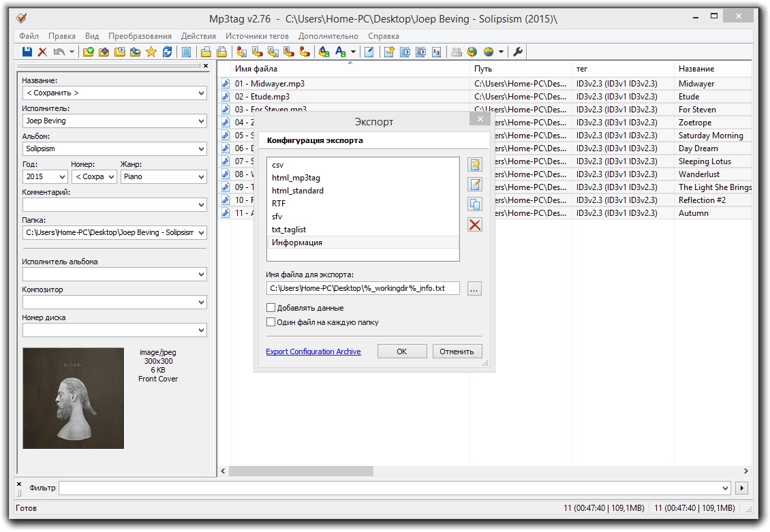Expand the Исполнитель dropdown with Joep Beving

coord(201,121)
